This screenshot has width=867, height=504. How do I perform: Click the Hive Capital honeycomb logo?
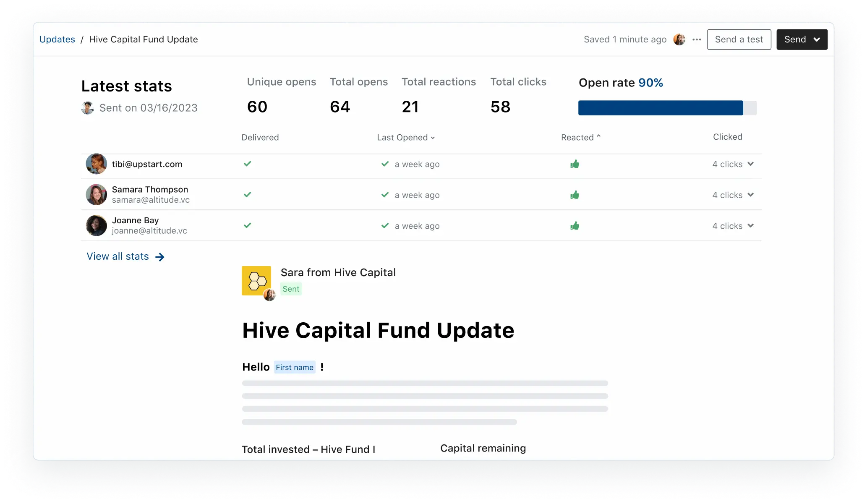[256, 280]
